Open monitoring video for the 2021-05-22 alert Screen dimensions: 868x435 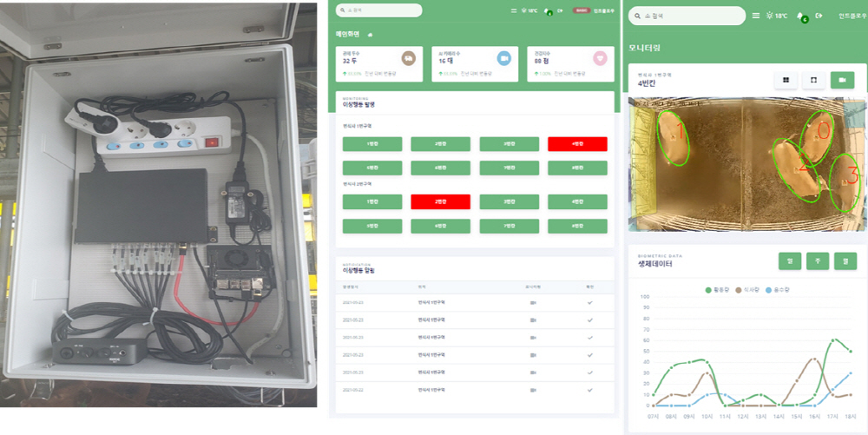click(534, 390)
